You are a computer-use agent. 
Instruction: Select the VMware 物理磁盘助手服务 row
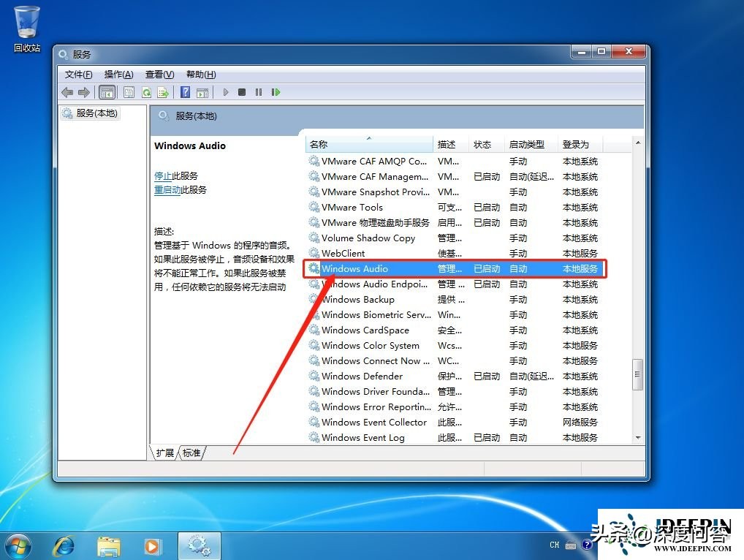tap(454, 222)
